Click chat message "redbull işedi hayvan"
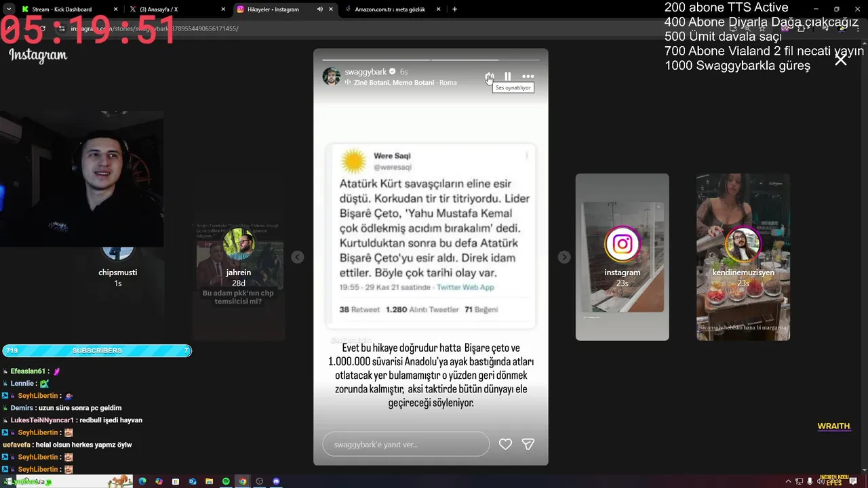Screen dimensions: 868x488 pyautogui.click(x=112, y=420)
